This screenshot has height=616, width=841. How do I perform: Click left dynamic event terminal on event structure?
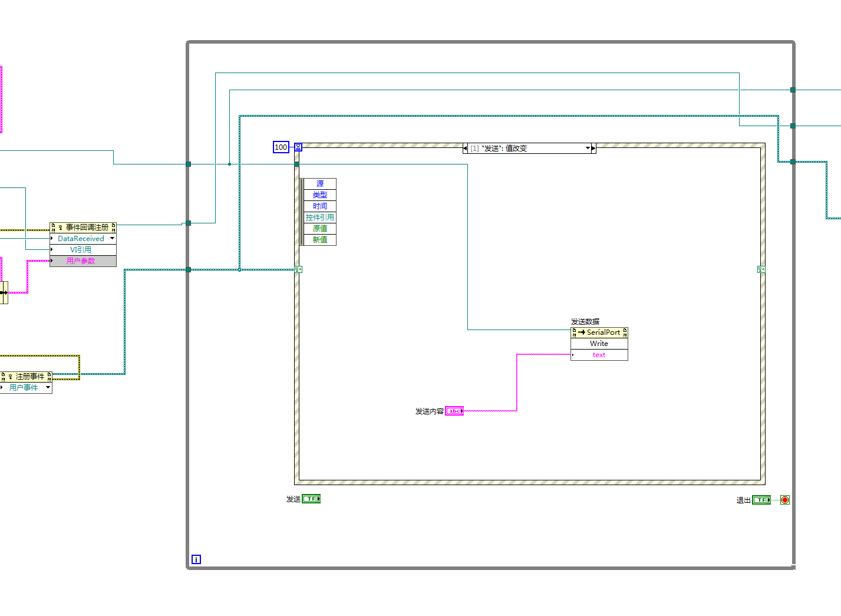coord(298,269)
